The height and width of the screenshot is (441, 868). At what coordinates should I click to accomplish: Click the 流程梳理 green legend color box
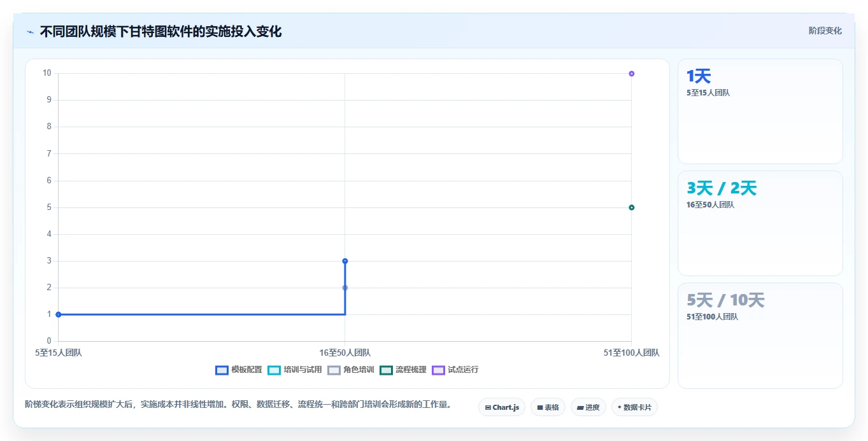(x=386, y=370)
